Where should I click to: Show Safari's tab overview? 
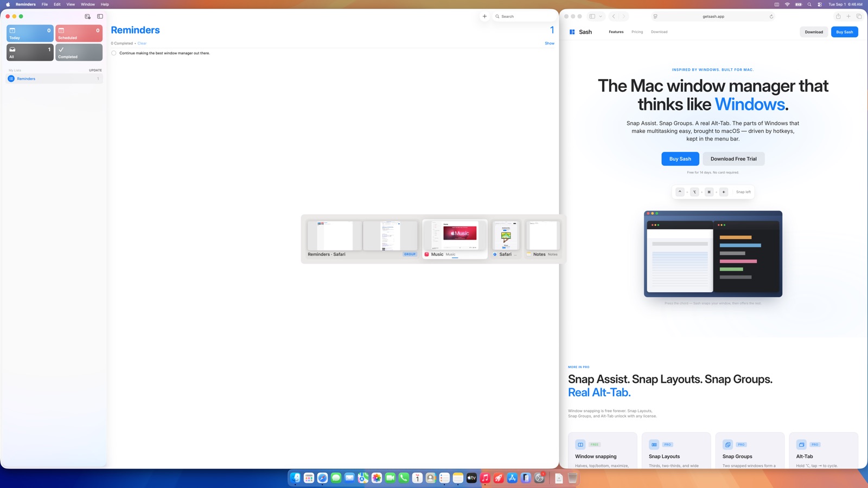[859, 16]
